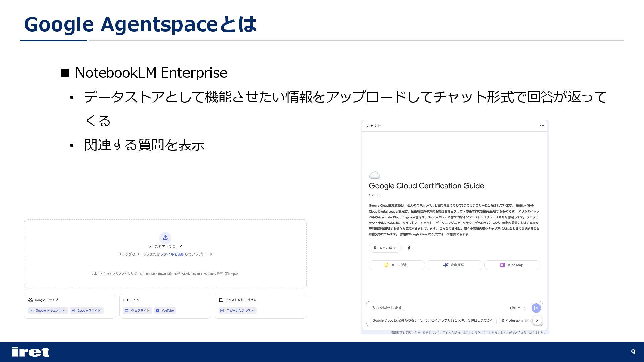Click the 1個のソース source count label
This screenshot has height=362, width=644.
click(x=518, y=308)
